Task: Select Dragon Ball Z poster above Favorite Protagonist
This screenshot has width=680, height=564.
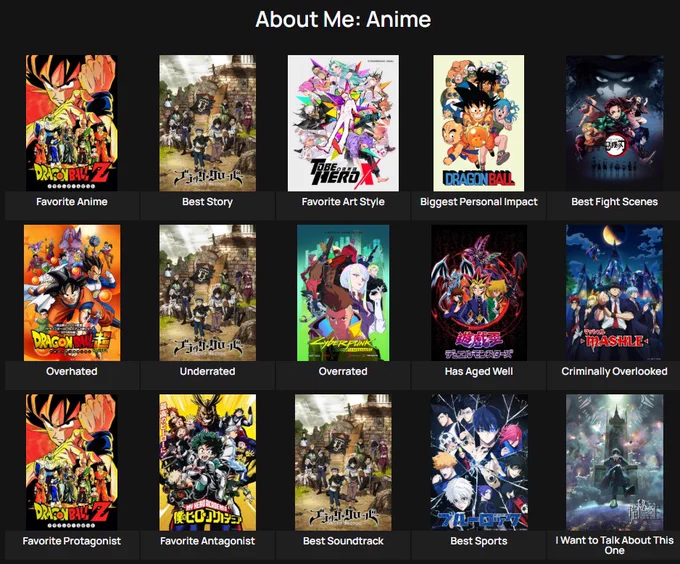Action: [72, 463]
